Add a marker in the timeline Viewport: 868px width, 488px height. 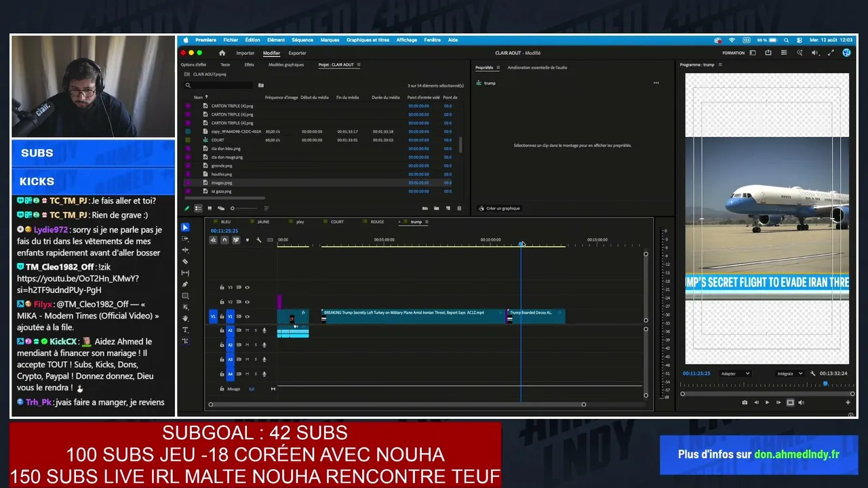pyautogui.click(x=247, y=240)
